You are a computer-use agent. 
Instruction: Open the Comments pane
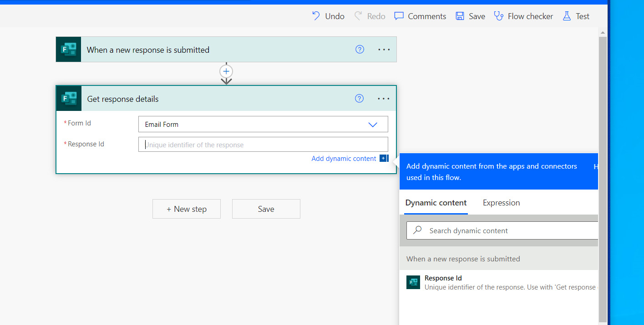(x=420, y=16)
